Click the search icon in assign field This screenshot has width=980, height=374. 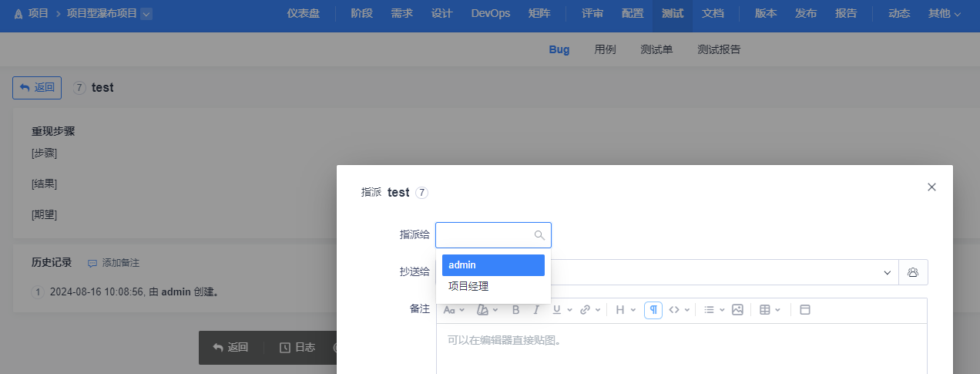click(539, 235)
